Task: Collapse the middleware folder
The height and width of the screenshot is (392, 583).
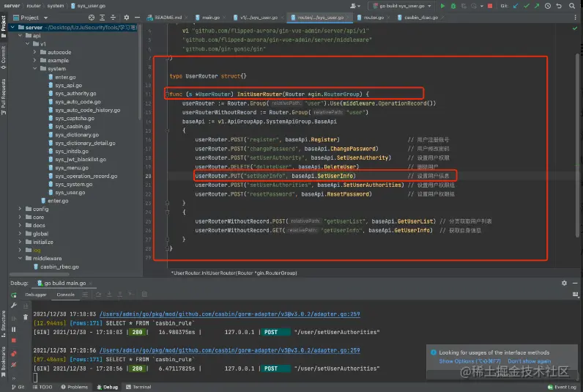Action: pyautogui.click(x=20, y=258)
